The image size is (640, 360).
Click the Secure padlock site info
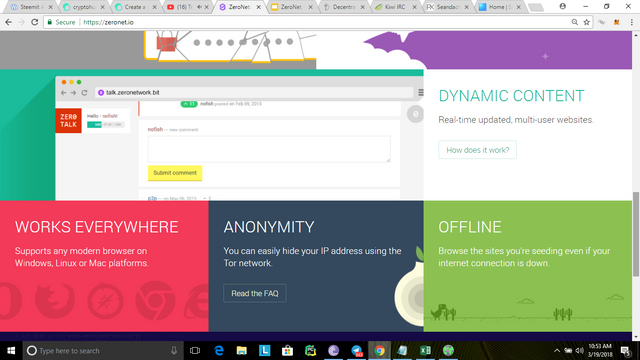tap(61, 22)
